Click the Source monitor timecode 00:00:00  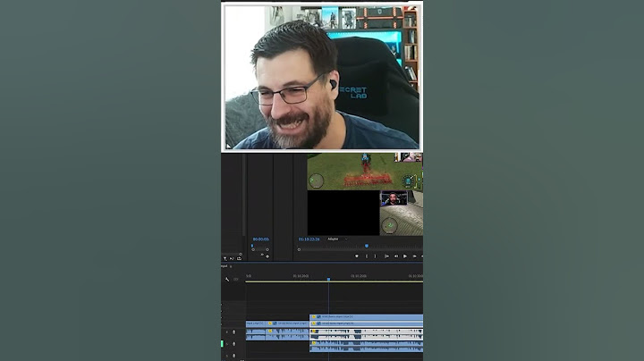tap(261, 239)
